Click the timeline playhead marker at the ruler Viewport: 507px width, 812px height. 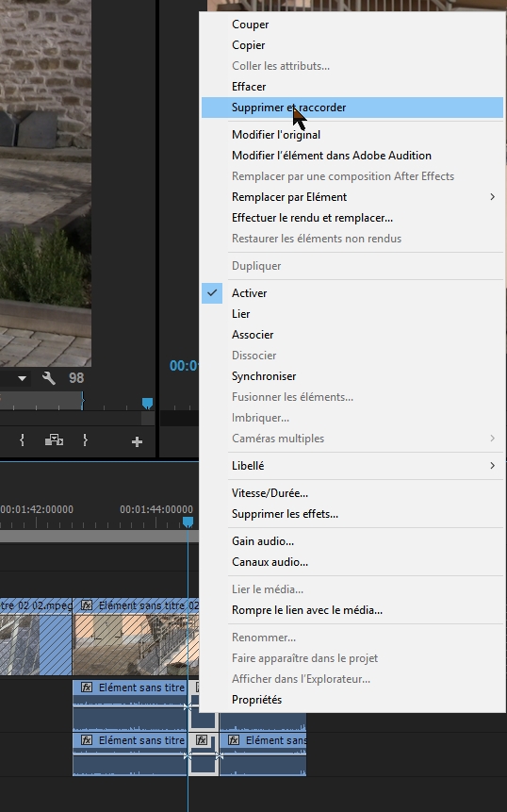(188, 522)
